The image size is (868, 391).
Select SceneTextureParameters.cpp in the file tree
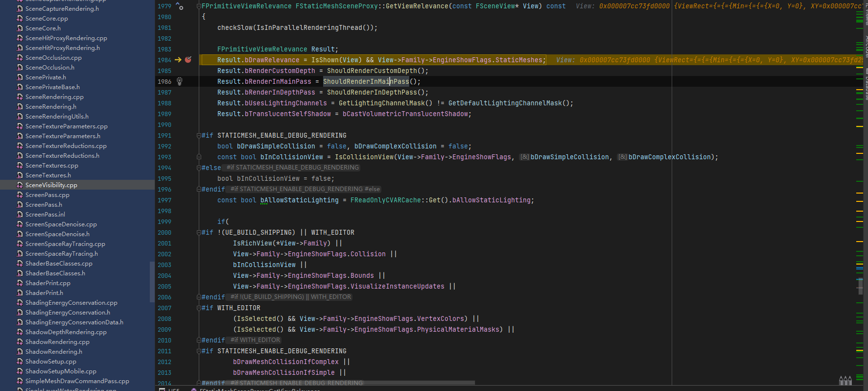pyautogui.click(x=67, y=126)
